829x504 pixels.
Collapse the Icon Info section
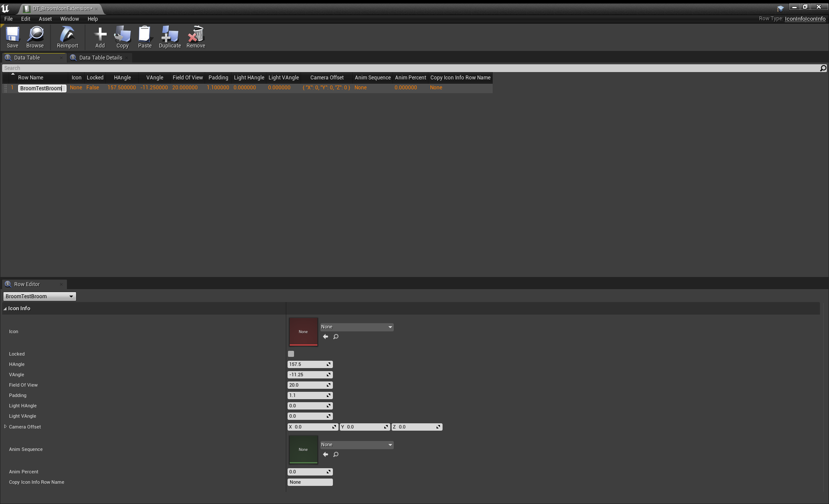[x=5, y=309]
